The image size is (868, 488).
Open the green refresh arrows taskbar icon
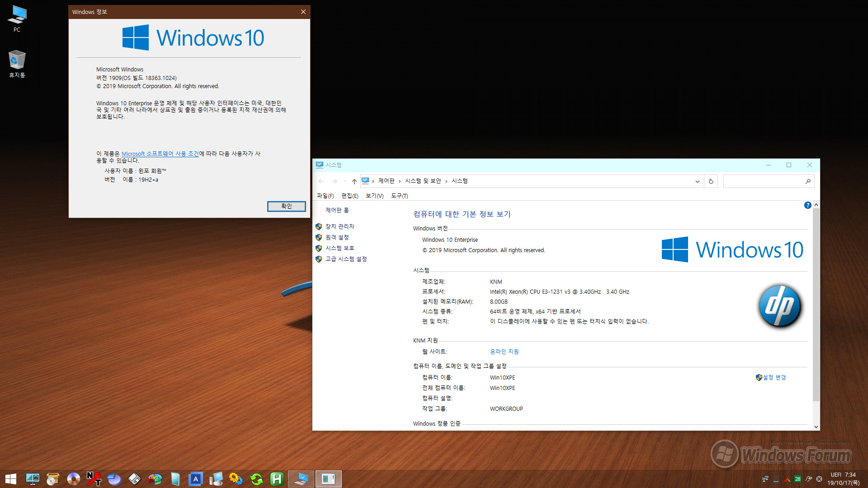(256, 479)
